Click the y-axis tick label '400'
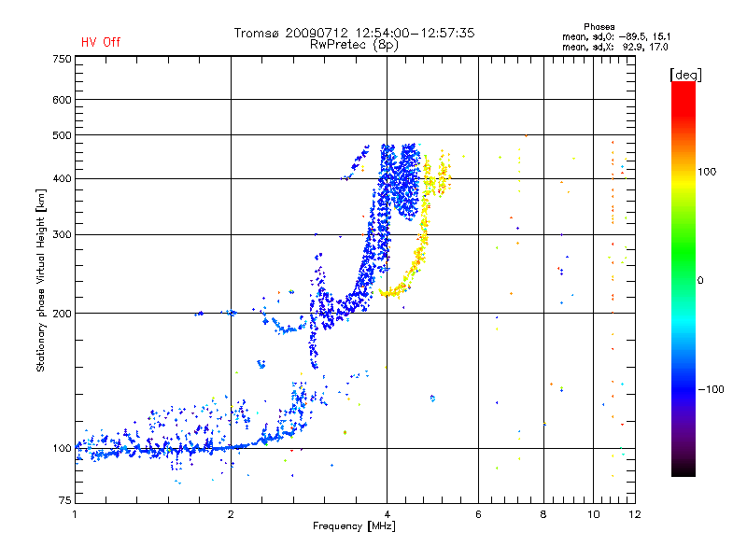The image size is (747, 560). coord(62,178)
